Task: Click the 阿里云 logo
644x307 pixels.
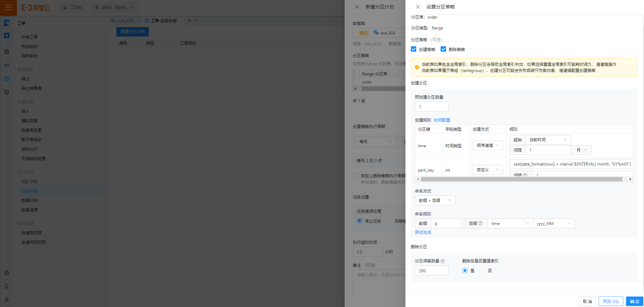Action: 36,7
